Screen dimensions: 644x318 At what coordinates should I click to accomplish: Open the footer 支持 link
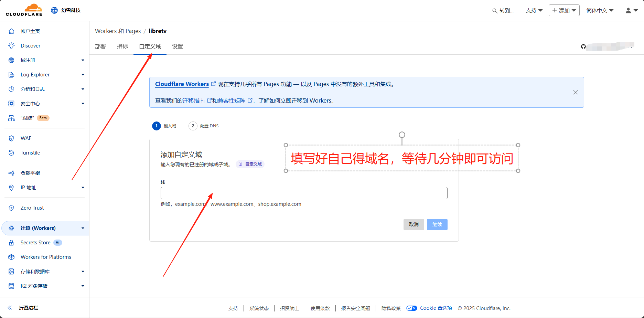pyautogui.click(x=233, y=308)
